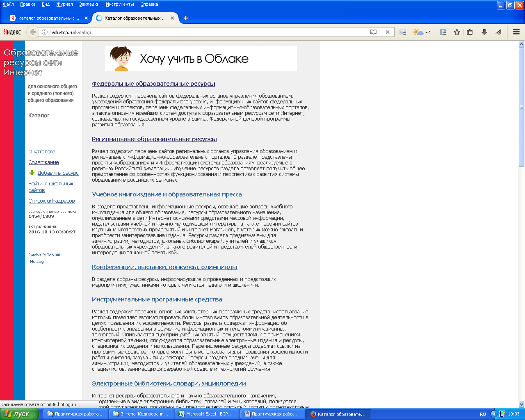Close the first Yandex search tab
Image resolution: width=525 pixels, height=420 pixels.
click(x=86, y=18)
